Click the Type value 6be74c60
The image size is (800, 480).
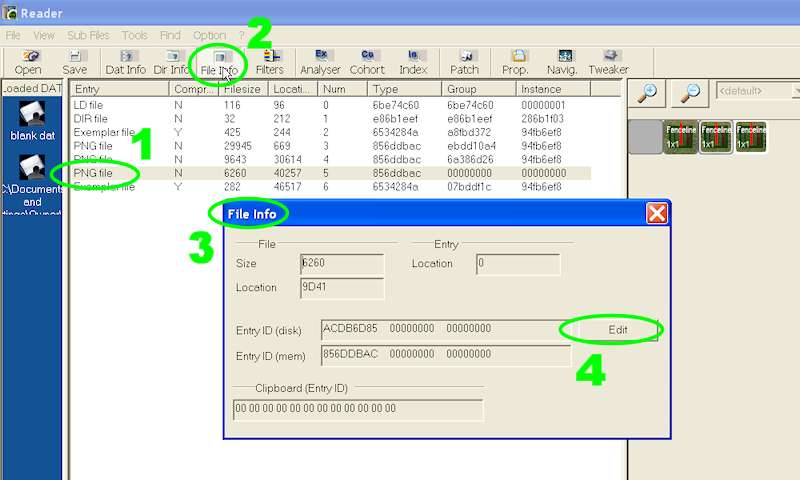[396, 105]
